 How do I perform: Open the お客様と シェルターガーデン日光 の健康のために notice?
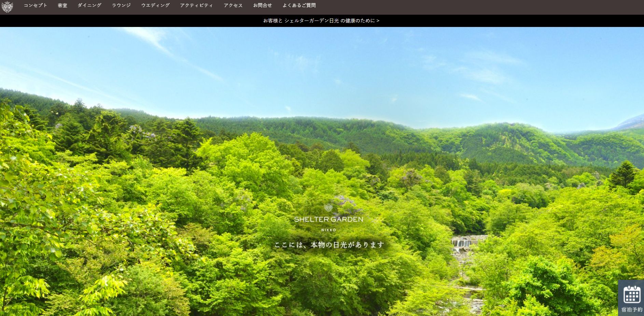tap(321, 20)
